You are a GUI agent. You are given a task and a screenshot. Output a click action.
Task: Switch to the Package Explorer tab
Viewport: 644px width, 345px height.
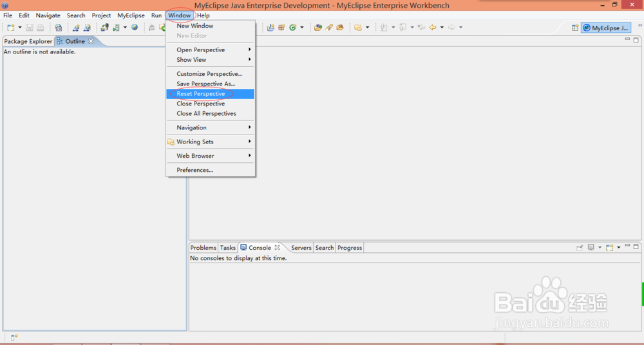[x=28, y=41]
